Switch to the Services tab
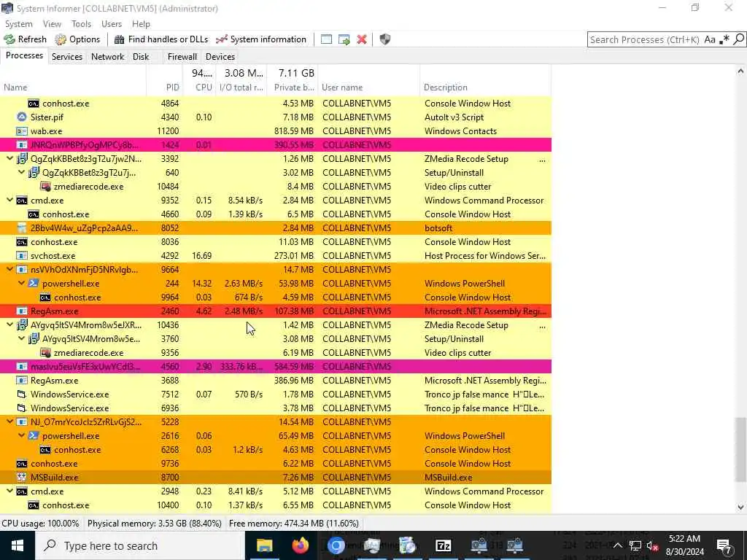 tap(66, 57)
